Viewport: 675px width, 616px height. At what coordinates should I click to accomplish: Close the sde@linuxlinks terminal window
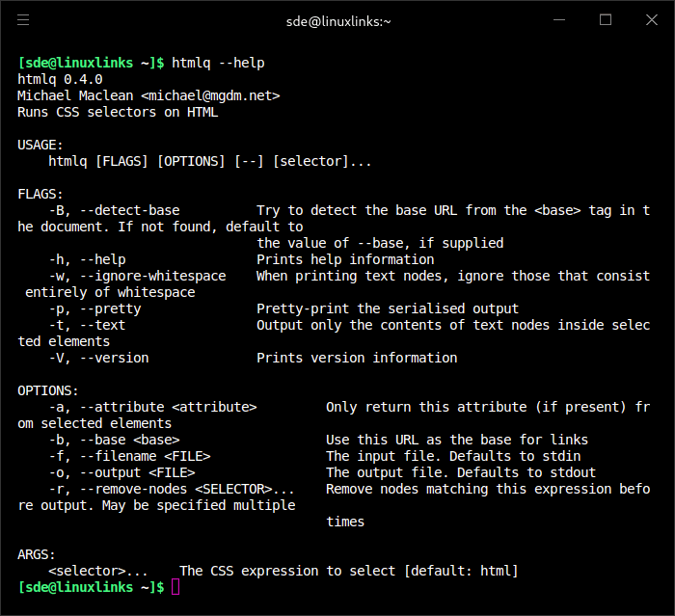click(x=652, y=20)
